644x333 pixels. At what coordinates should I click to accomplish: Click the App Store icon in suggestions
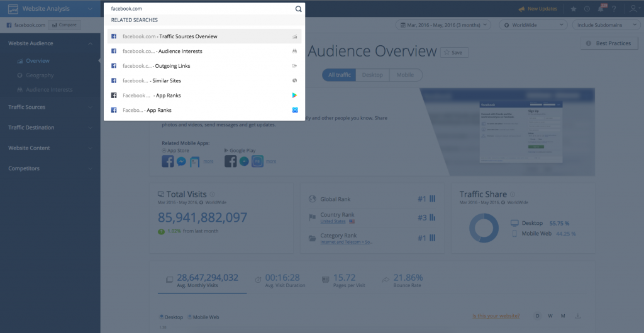tap(295, 111)
